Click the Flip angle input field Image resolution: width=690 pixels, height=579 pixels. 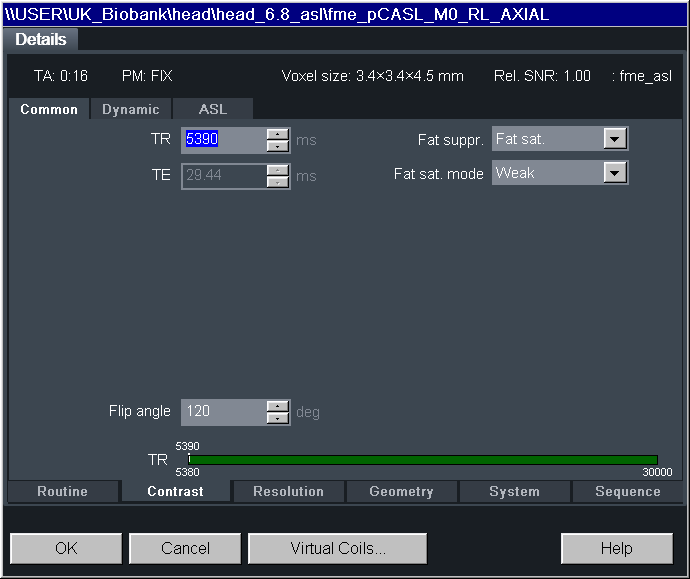tap(223, 412)
